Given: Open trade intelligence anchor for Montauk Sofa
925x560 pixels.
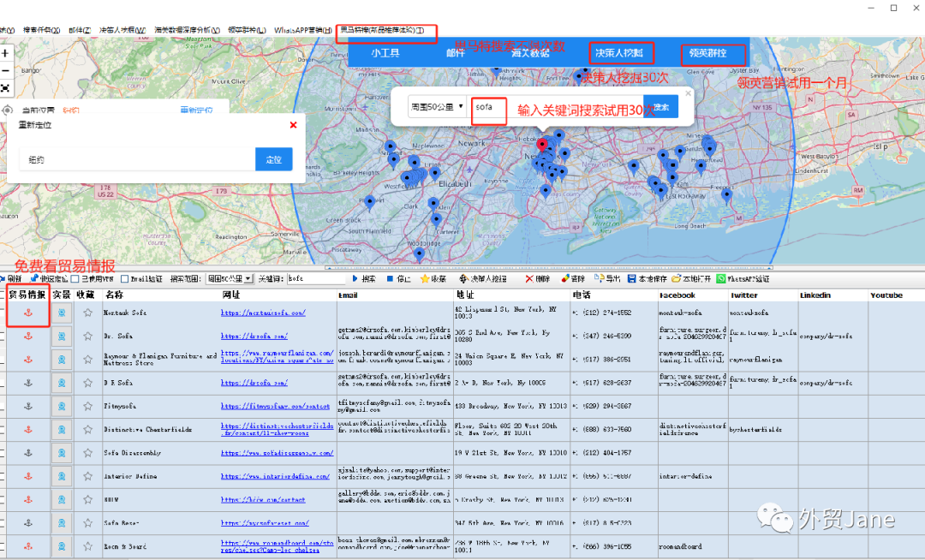Looking at the screenshot, I should point(27,313).
